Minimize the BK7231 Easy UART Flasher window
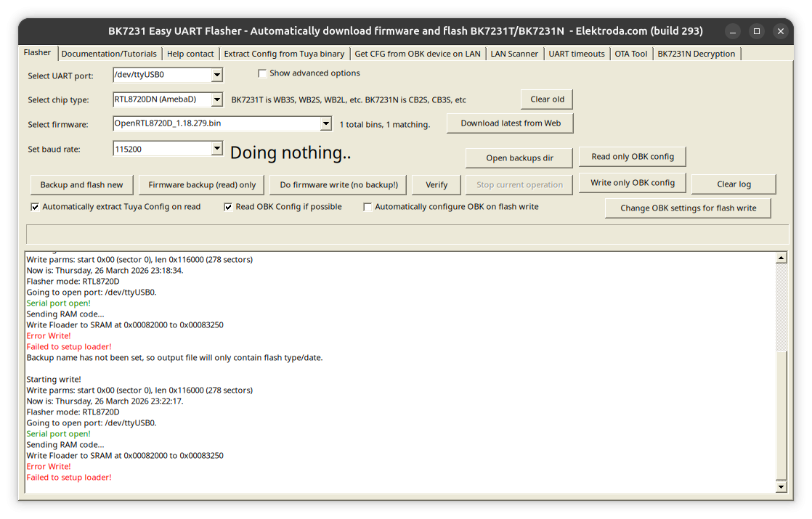 coord(732,31)
